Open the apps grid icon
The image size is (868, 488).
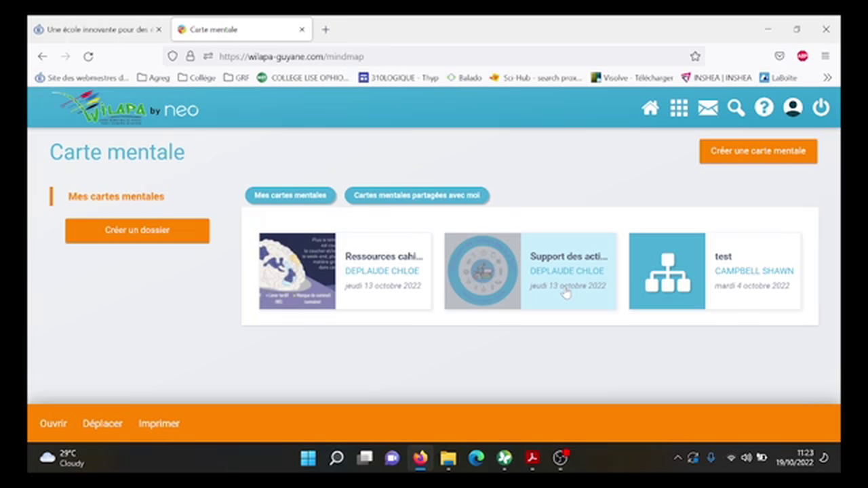pyautogui.click(x=679, y=108)
